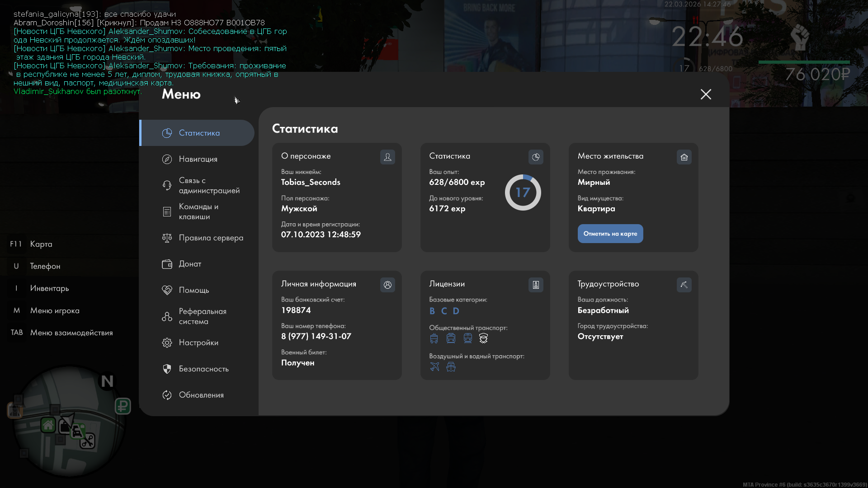Click the license document icon in Лицензии card
The width and height of the screenshot is (868, 488).
(x=536, y=285)
